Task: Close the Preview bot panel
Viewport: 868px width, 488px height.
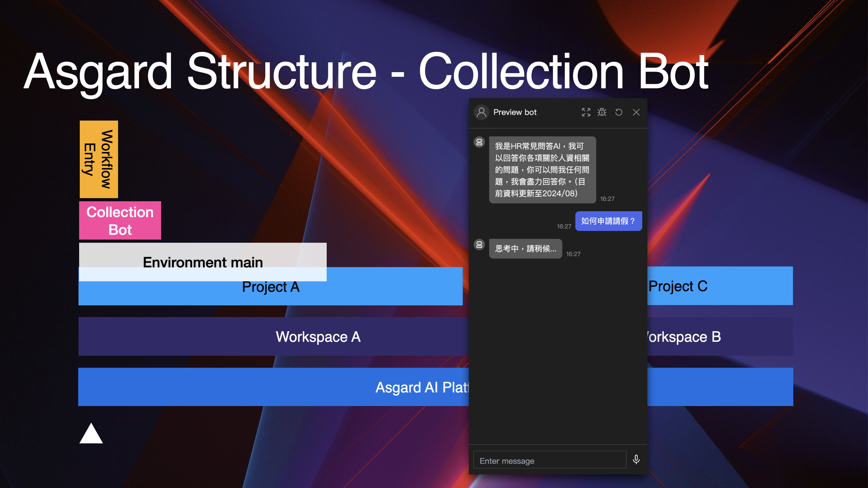Action: (x=636, y=112)
